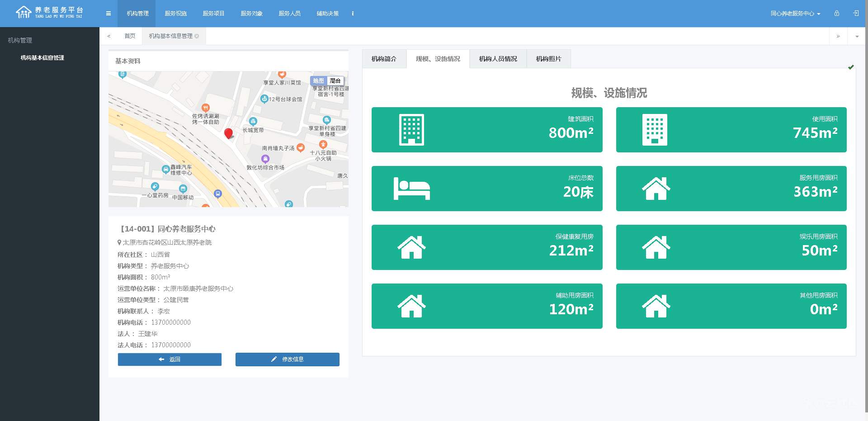
Task: Open the 服务设施 top menu
Action: (176, 14)
